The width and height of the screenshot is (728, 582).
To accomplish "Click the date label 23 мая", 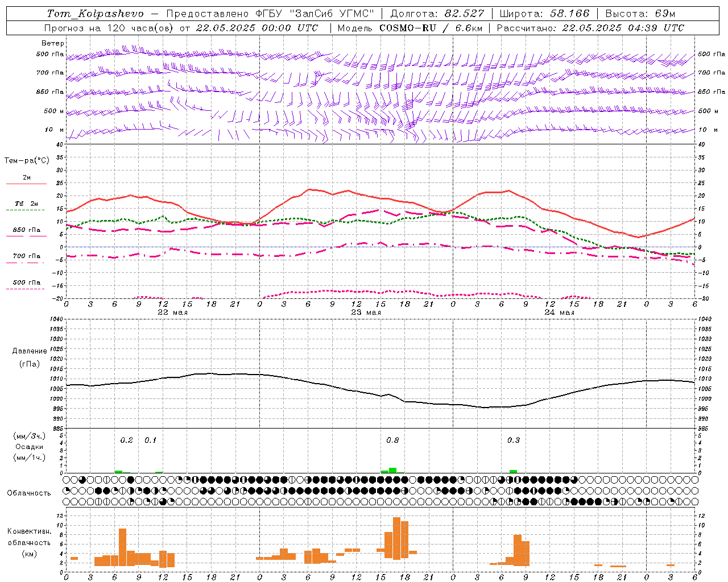I will click(366, 313).
